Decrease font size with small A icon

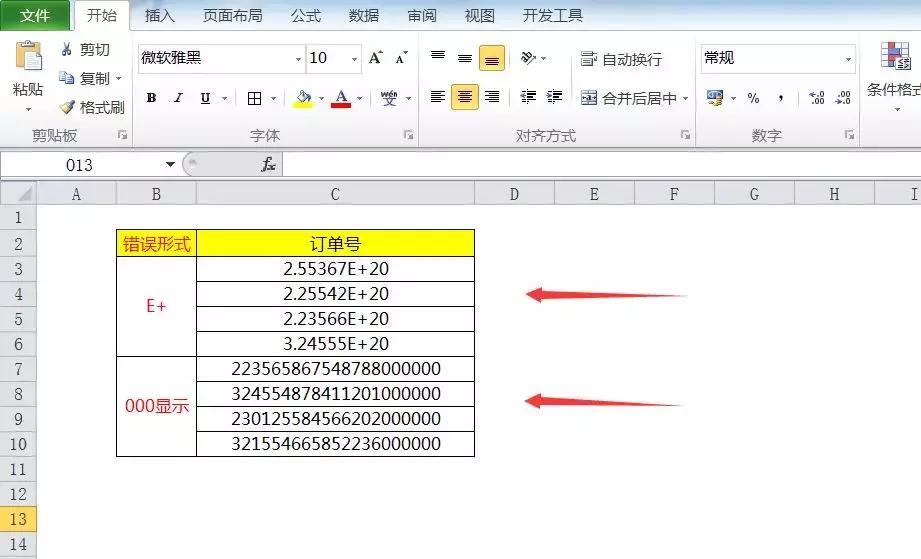(x=402, y=58)
